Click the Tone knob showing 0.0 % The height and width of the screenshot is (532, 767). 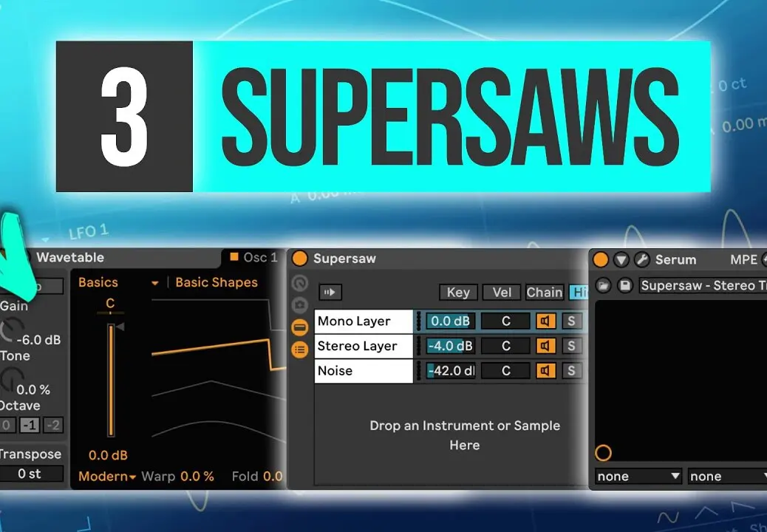pos(12,379)
